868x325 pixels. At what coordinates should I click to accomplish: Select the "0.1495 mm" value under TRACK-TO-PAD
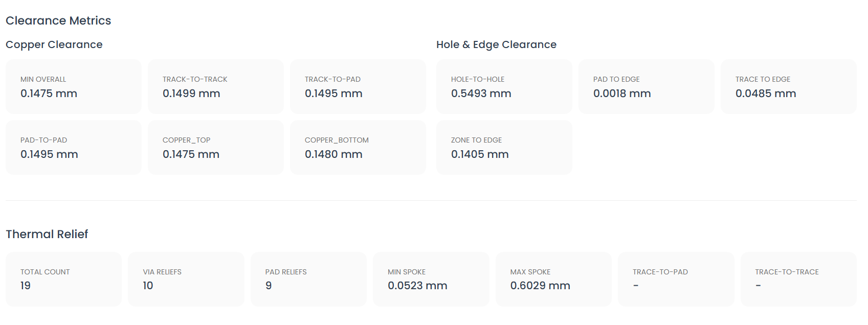pyautogui.click(x=333, y=94)
